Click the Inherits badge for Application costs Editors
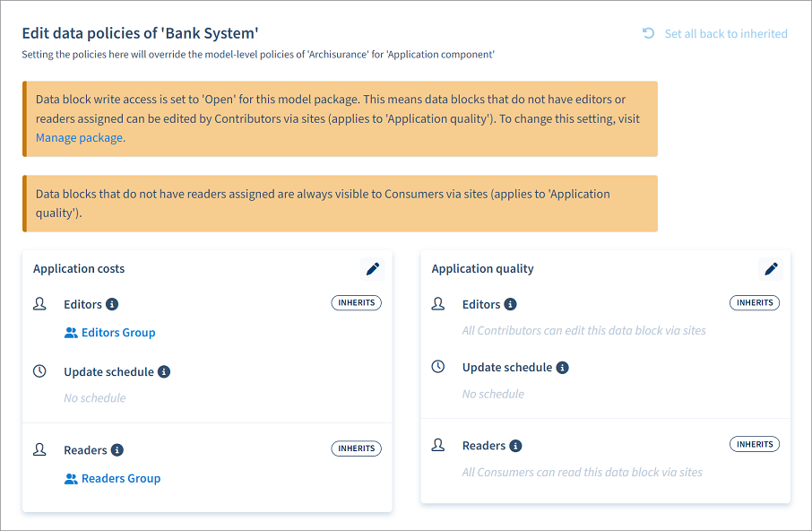The width and height of the screenshot is (812, 531). pyautogui.click(x=357, y=303)
